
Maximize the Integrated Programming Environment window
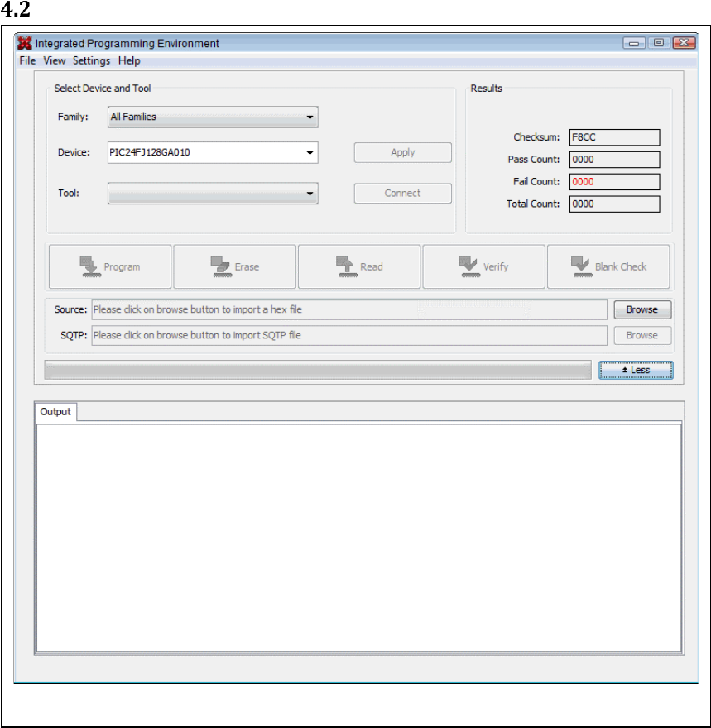click(659, 43)
